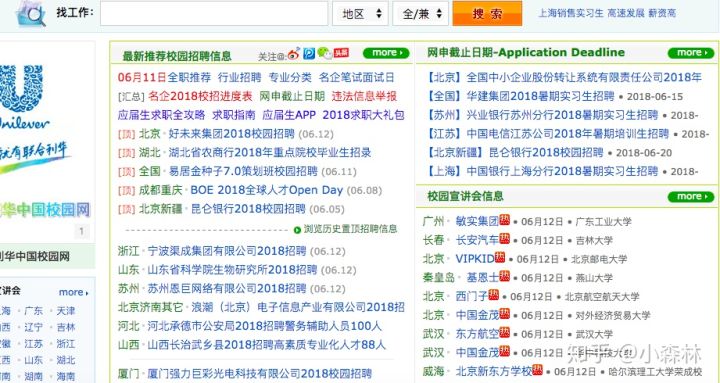This screenshot has height=383, width=720.
Task: Open the 2018求职大礼包 link
Action: tap(364, 115)
